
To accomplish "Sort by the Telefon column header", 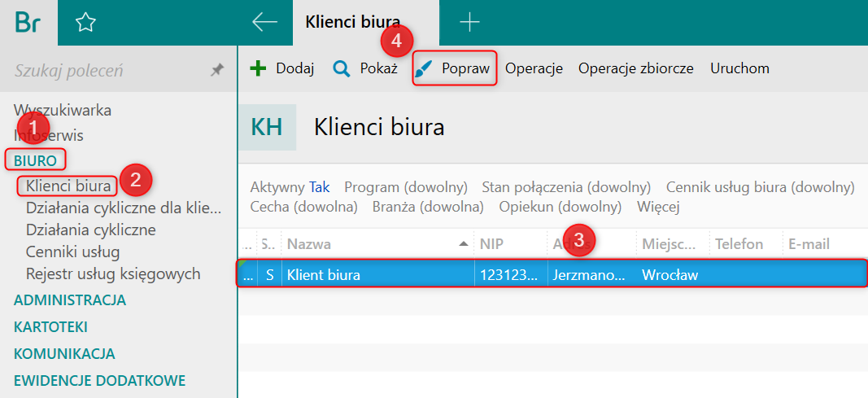I will click(746, 243).
